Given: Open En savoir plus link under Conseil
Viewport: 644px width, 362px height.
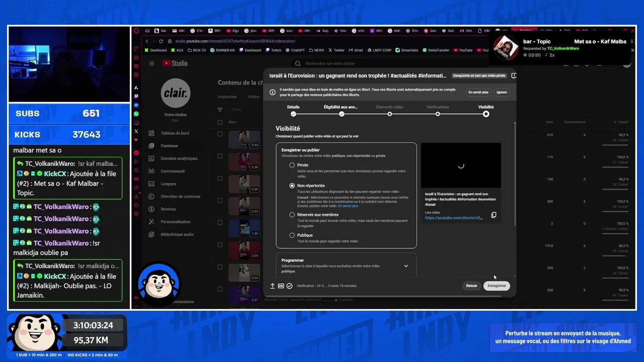Looking at the screenshot, I should (x=348, y=206).
